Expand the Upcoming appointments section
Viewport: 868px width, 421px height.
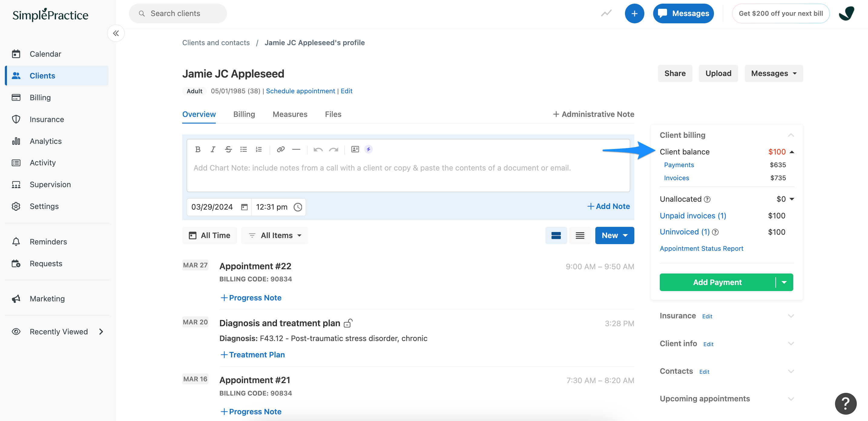pos(791,399)
